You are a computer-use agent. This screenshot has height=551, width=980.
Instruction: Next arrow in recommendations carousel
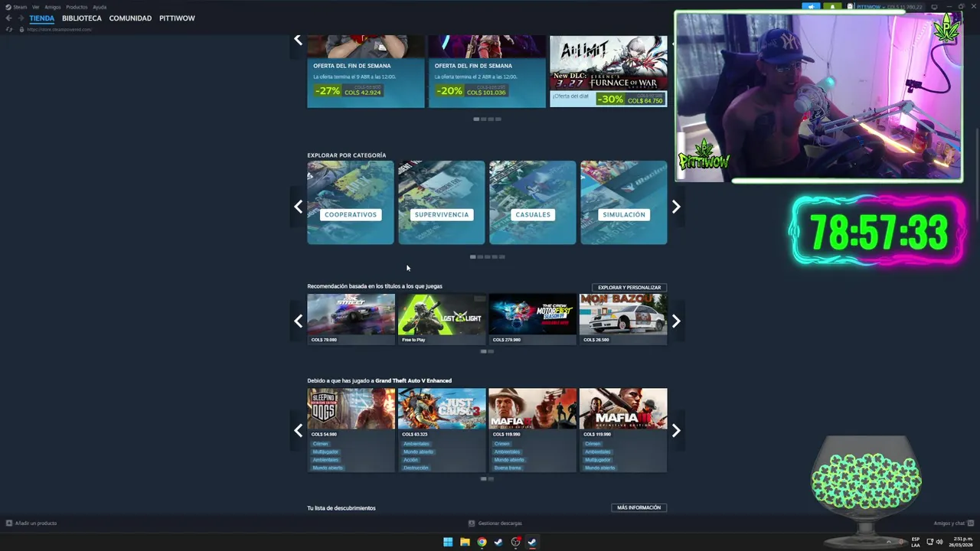click(676, 321)
